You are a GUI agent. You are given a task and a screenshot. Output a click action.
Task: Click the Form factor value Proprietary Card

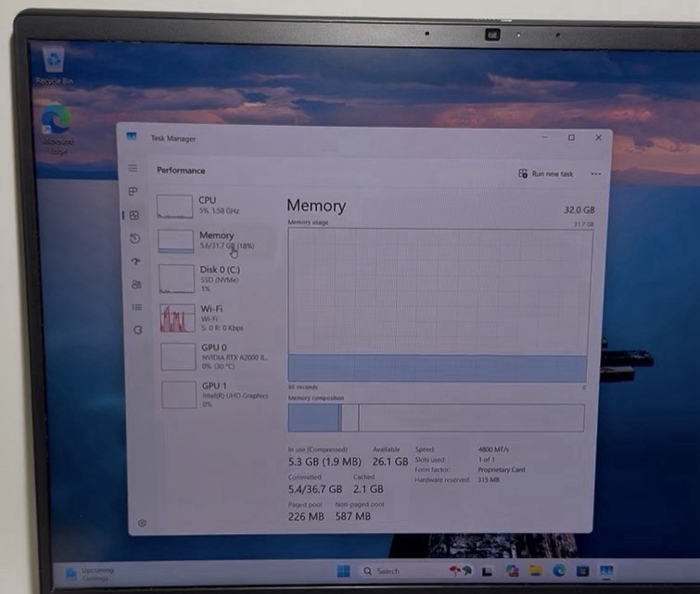tap(502, 470)
